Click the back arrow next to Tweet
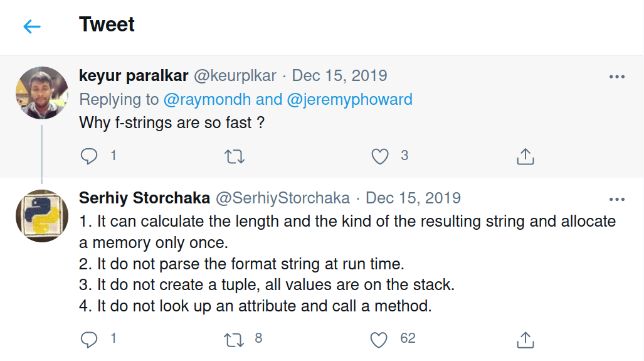 31,26
